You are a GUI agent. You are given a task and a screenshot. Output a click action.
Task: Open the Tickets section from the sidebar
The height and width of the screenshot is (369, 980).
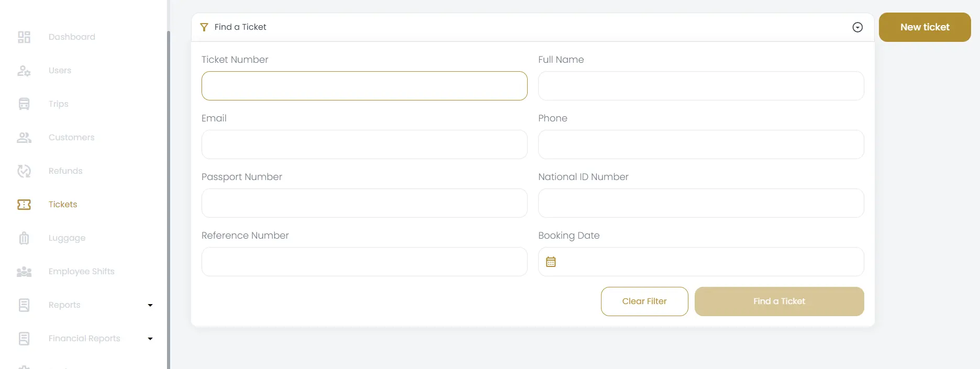click(x=62, y=204)
